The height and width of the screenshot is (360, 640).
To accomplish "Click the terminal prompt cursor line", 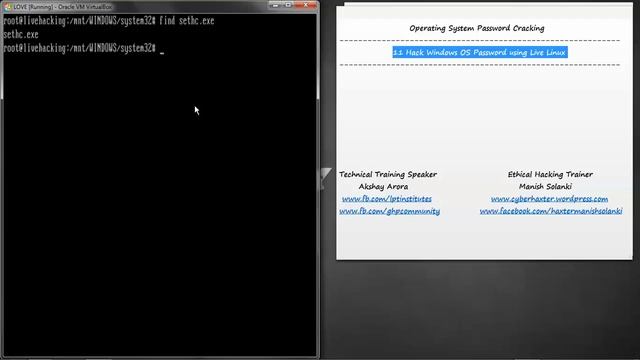I will 84,49.
